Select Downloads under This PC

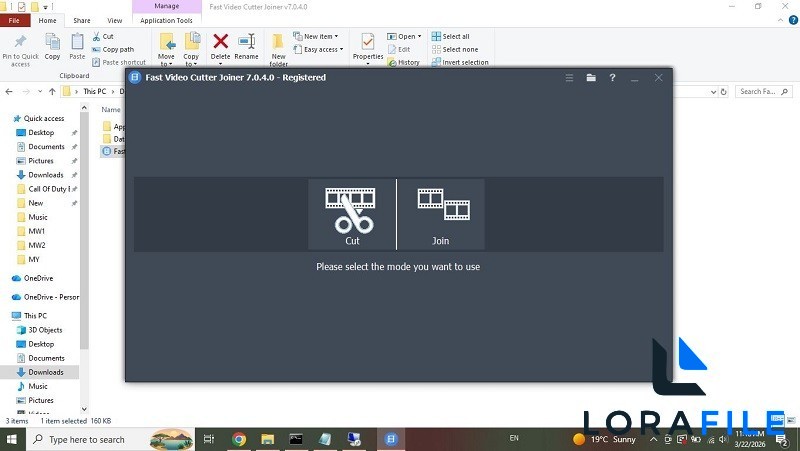pos(40,372)
